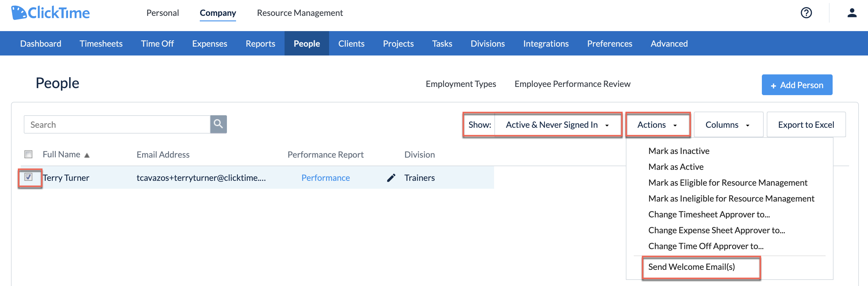Open the Divisions tab
This screenshot has width=868, height=286.
point(488,44)
